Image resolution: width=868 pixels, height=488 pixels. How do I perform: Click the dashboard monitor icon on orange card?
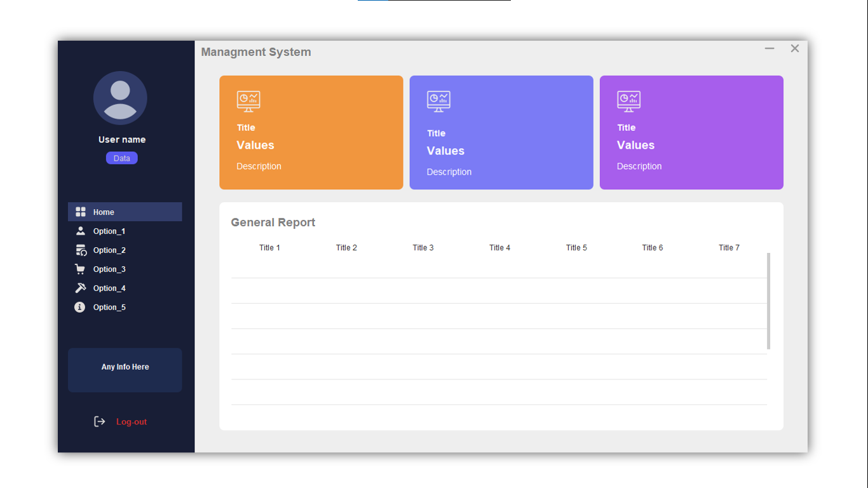pyautogui.click(x=248, y=102)
